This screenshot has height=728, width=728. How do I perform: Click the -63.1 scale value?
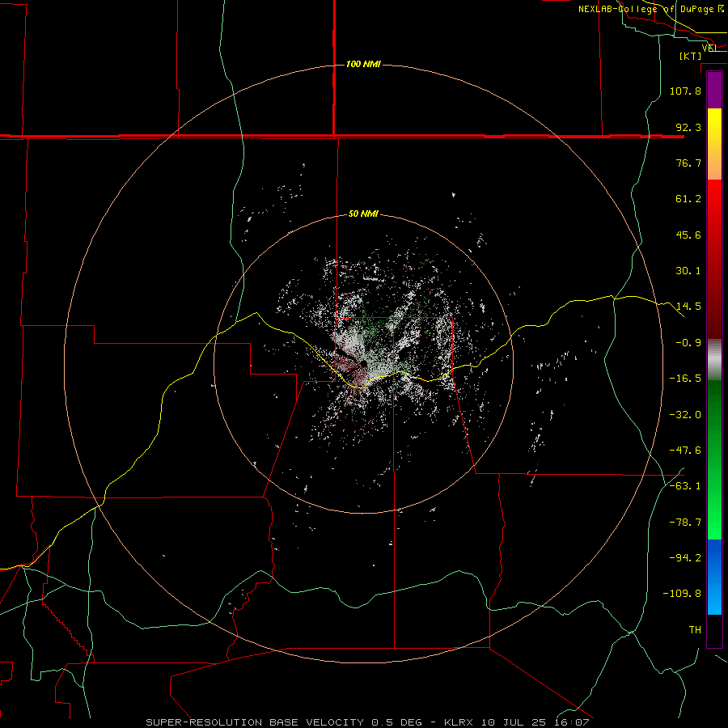click(x=685, y=486)
